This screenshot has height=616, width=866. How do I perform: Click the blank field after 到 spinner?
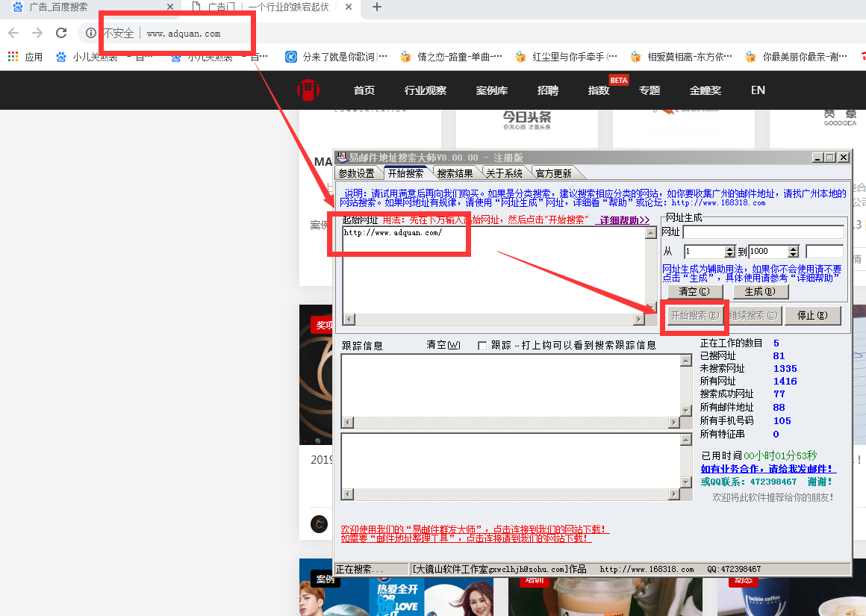[825, 252]
